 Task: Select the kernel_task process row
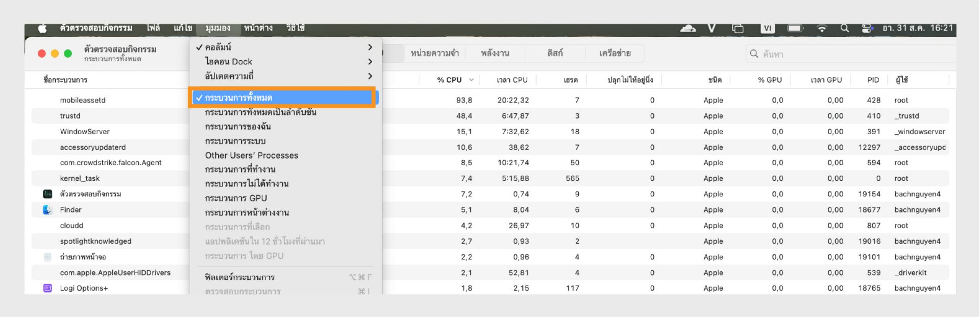tap(490, 178)
